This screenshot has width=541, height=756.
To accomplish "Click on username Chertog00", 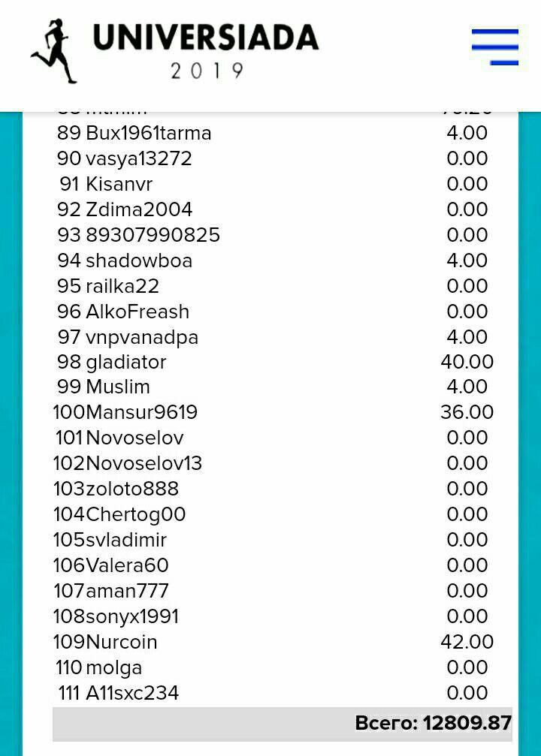I will (136, 515).
